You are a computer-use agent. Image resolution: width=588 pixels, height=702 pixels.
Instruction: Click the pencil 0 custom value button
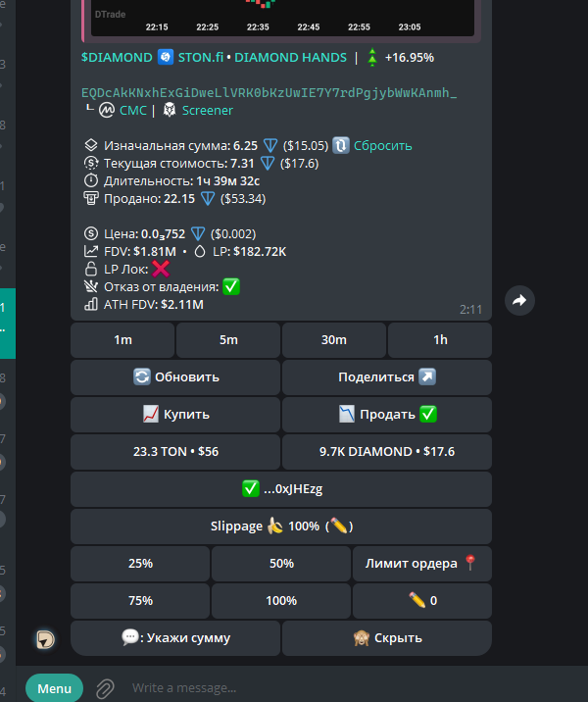pos(422,600)
